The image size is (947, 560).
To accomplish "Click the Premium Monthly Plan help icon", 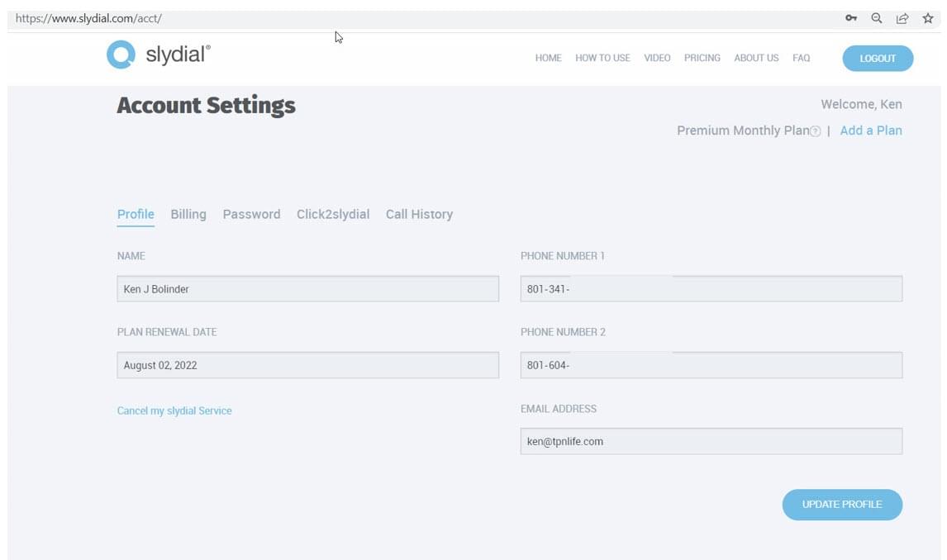I will pyautogui.click(x=816, y=131).
